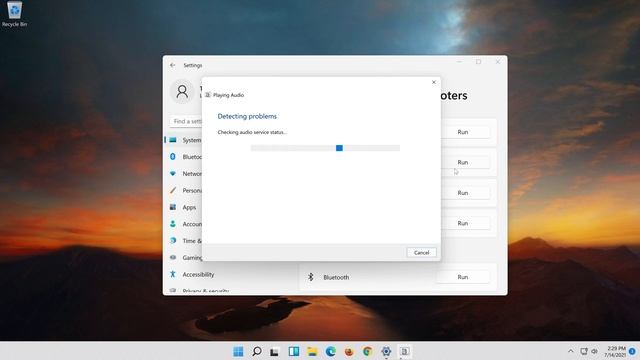Launch File Explorer from the taskbar
The image size is (640, 360).
point(312,351)
